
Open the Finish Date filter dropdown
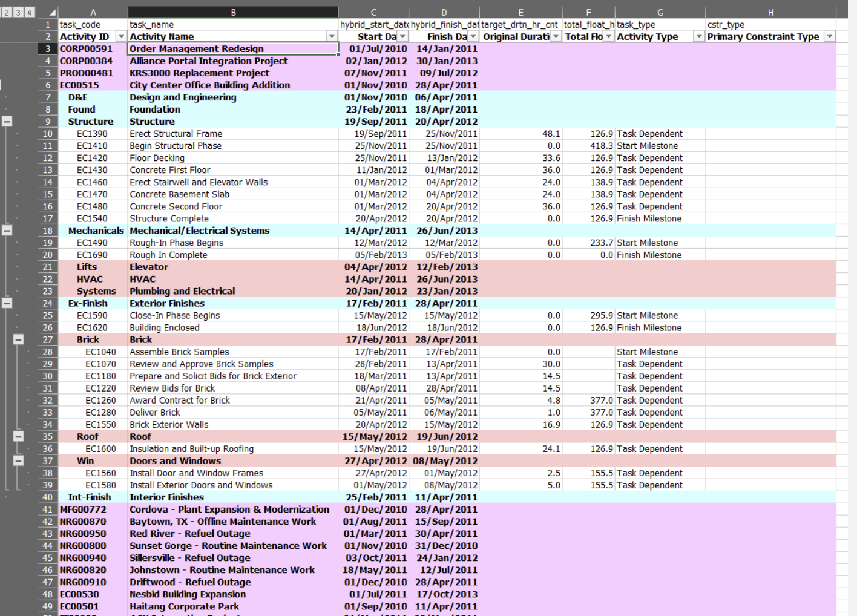tap(473, 37)
